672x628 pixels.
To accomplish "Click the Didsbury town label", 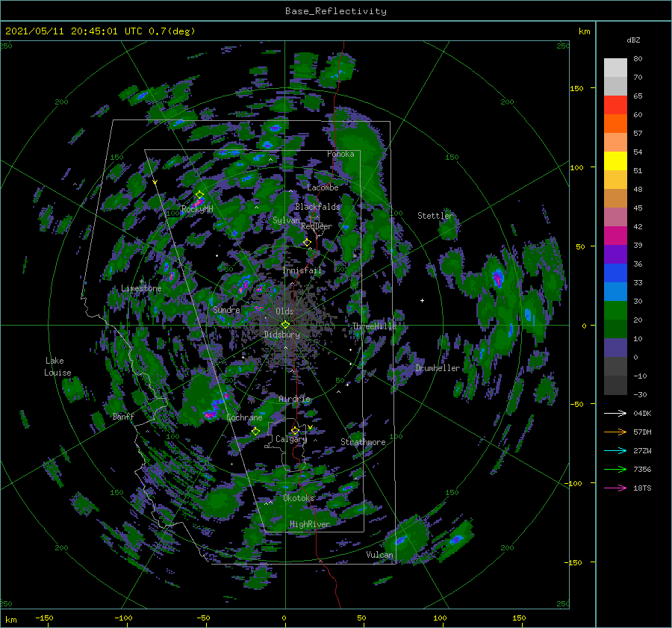I will point(281,335).
